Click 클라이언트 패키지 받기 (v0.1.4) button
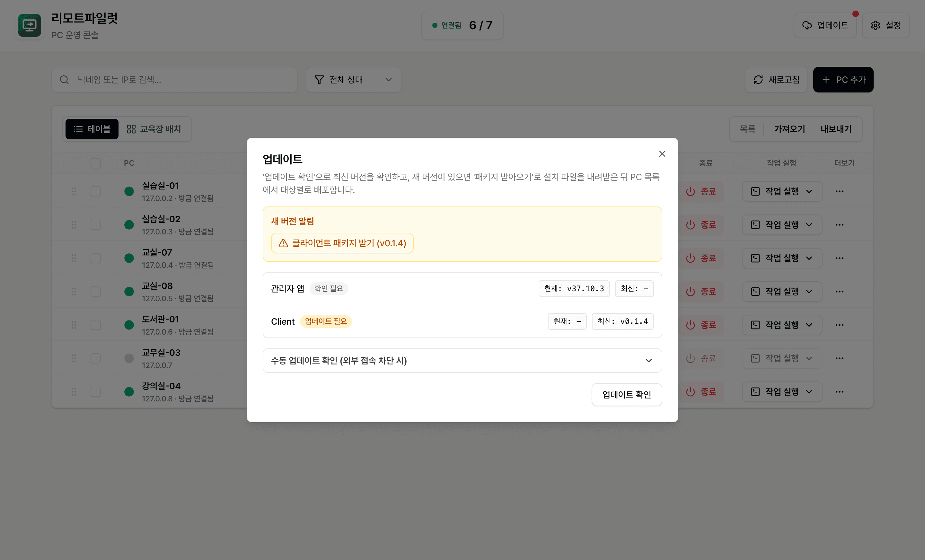Image resolution: width=925 pixels, height=560 pixels. [x=342, y=243]
